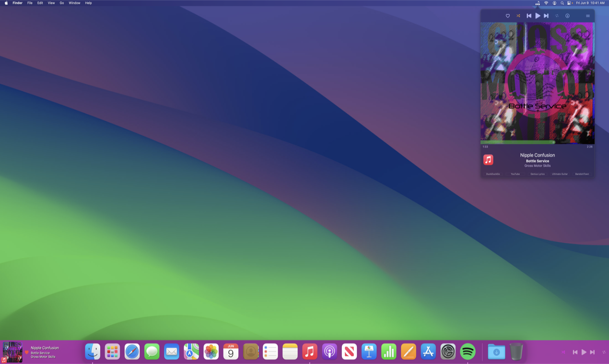
Task: Play the track from popup player controls
Action: click(538, 16)
